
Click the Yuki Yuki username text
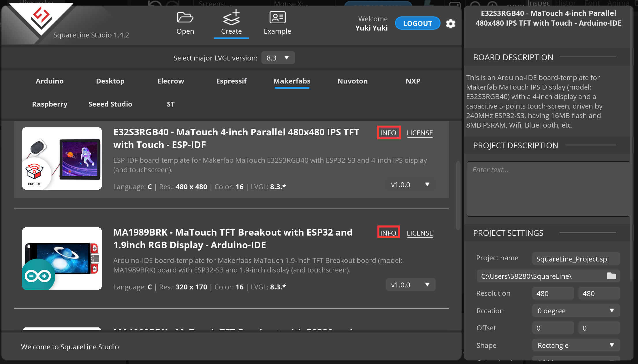click(x=371, y=28)
